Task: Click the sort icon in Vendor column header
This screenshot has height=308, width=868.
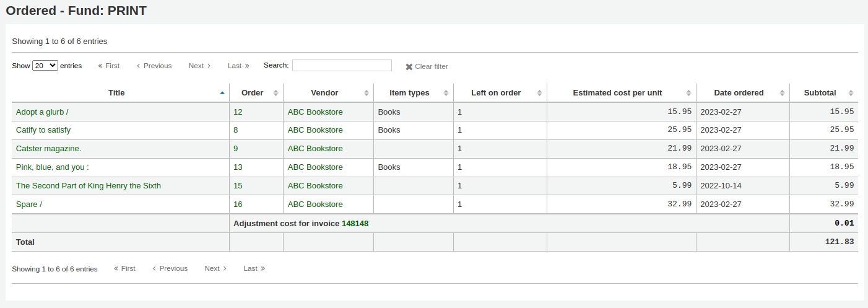Action: point(366,93)
